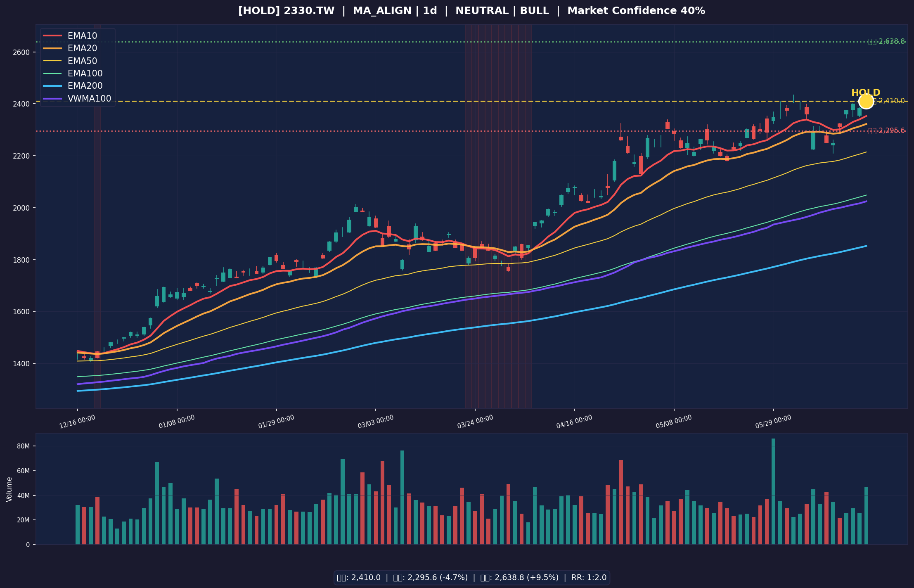Click the purple VWMA100 line sample in legend
Image resolution: width=914 pixels, height=588 pixels.
pyautogui.click(x=52, y=99)
